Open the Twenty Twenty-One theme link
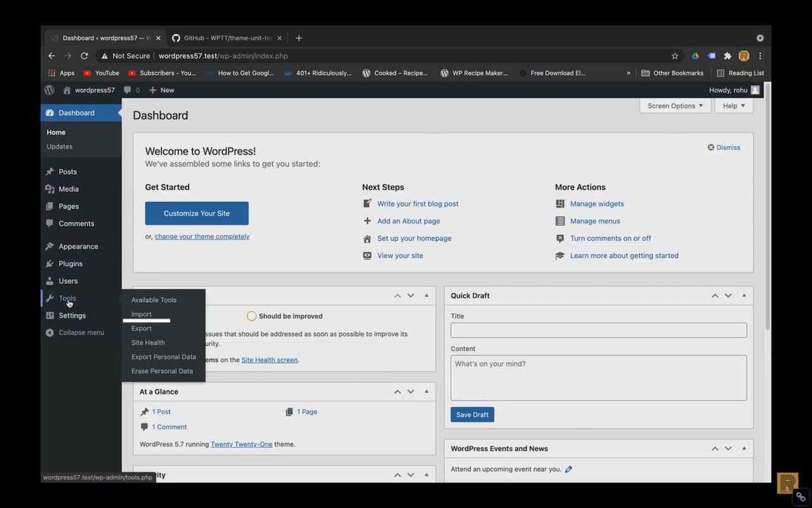The image size is (812, 508). (x=242, y=444)
